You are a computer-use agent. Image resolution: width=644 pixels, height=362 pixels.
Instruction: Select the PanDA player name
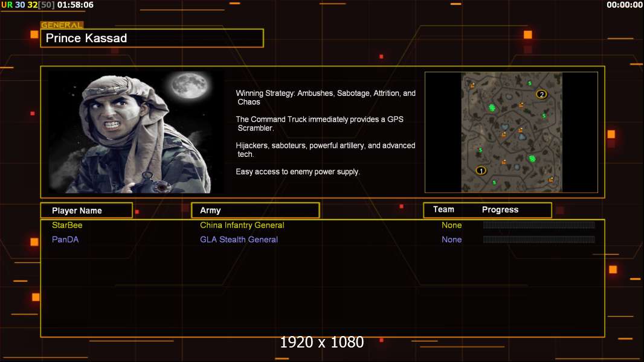[65, 240]
